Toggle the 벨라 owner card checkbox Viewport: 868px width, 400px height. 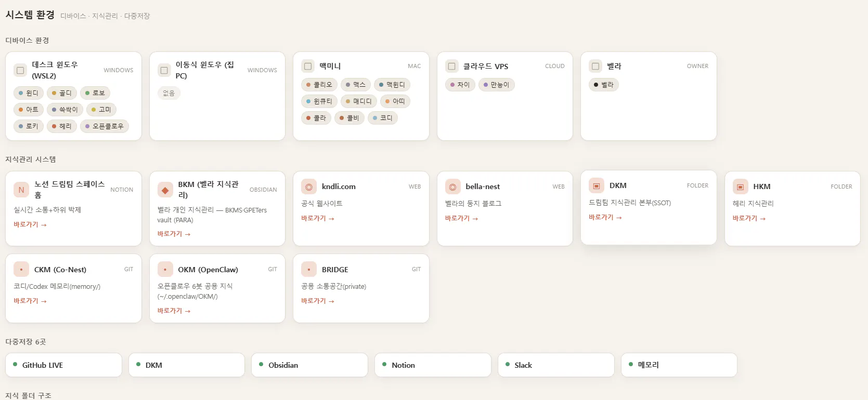595,66
